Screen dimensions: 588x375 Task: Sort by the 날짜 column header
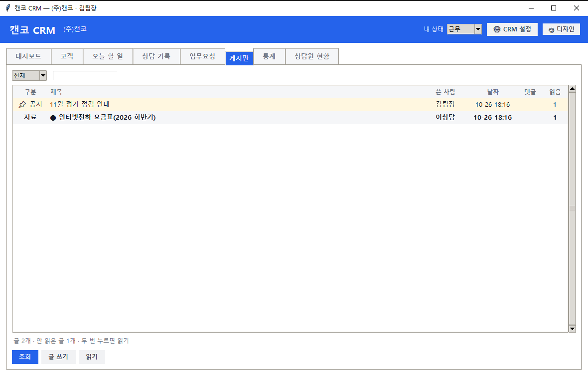pos(493,92)
